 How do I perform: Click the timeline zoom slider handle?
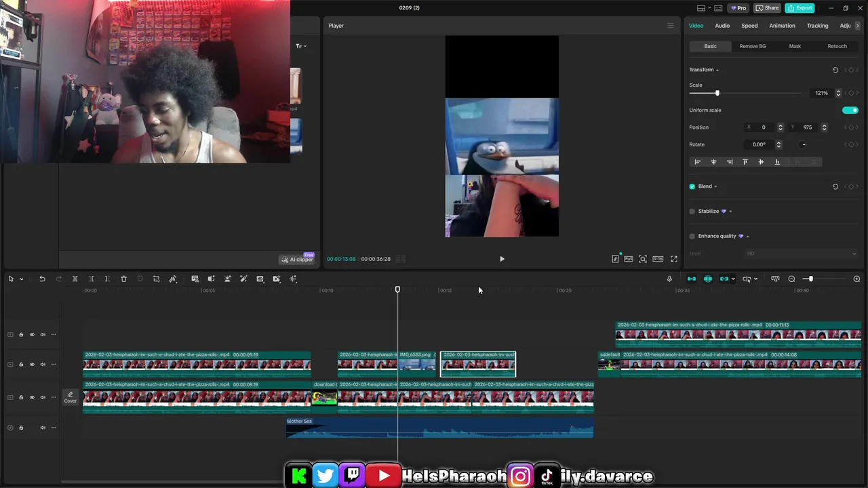tap(810, 279)
